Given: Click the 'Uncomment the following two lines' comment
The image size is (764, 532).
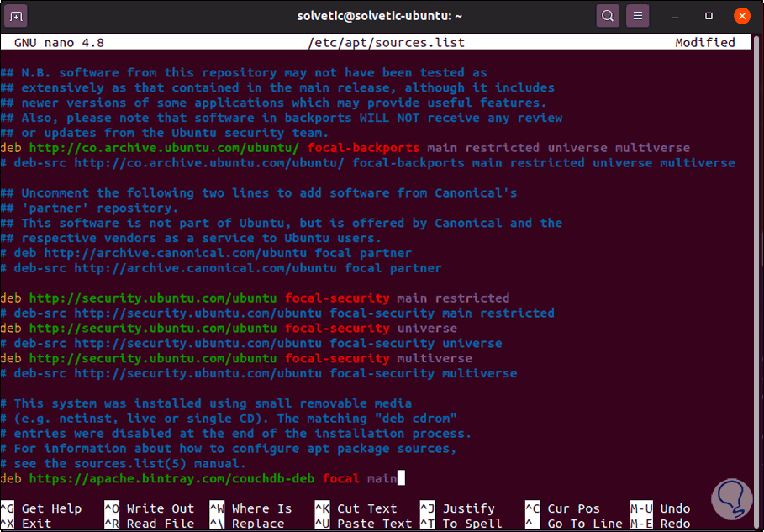Looking at the screenshot, I should click(x=259, y=193).
